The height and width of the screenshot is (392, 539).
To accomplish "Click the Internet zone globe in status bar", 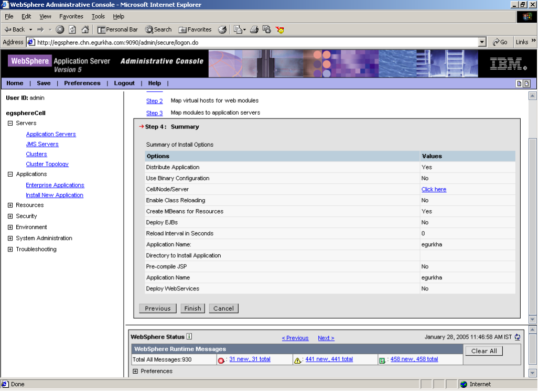I will (463, 385).
